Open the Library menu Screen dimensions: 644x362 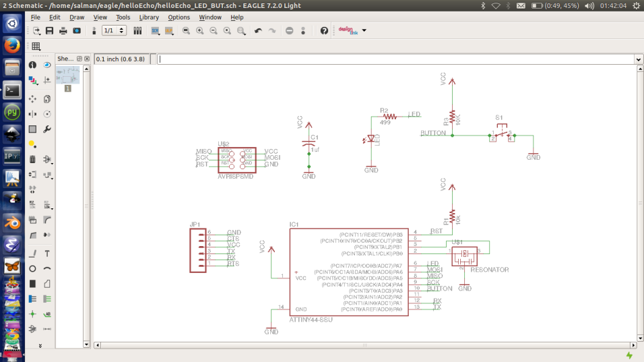point(149,17)
